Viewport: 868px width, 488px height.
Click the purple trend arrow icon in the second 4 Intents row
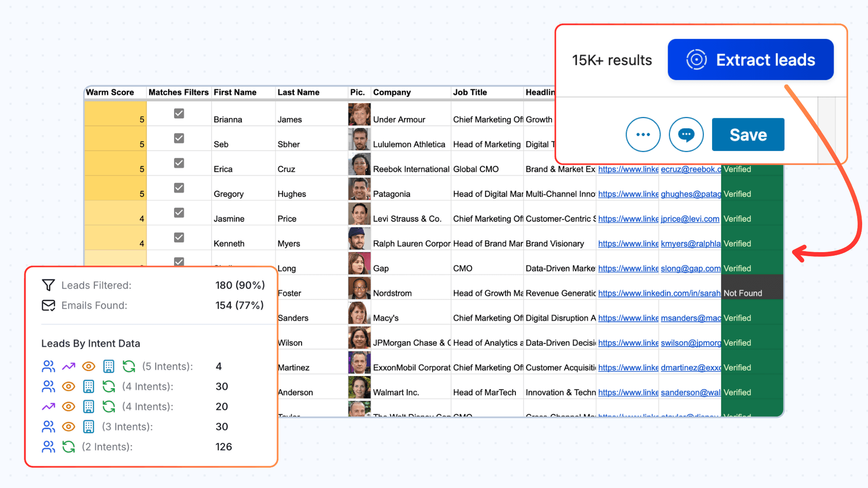point(48,407)
